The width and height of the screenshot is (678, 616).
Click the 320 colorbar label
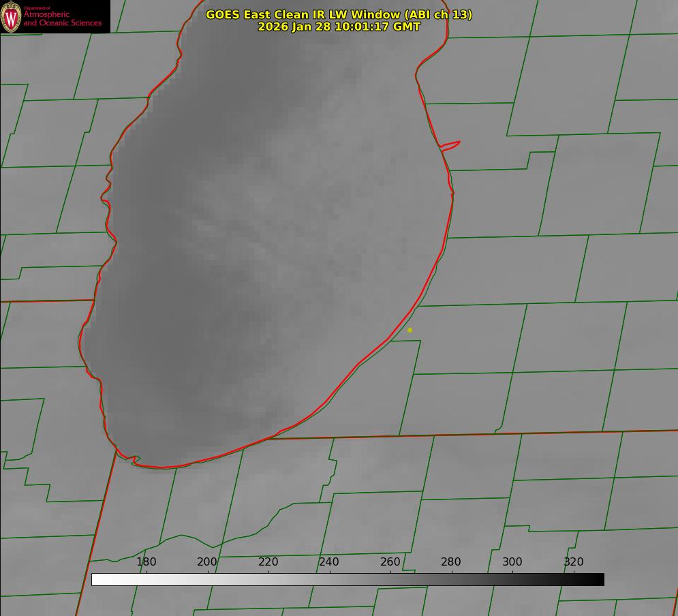coord(574,561)
